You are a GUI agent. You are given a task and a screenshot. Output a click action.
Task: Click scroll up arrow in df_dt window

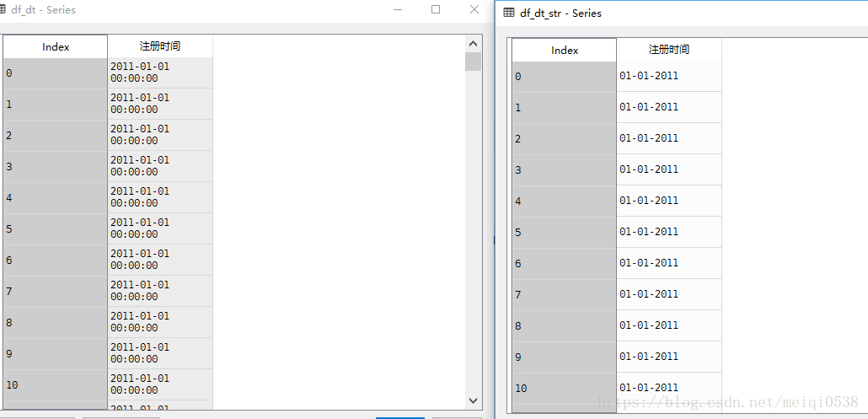(473, 44)
